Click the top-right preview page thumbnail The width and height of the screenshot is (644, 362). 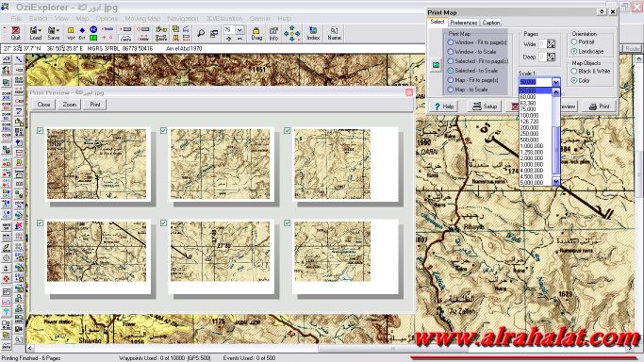click(345, 164)
